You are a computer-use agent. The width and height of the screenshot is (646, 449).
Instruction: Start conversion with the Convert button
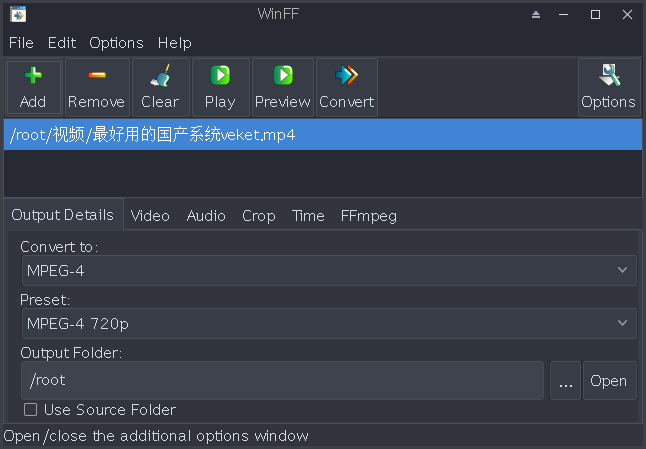click(346, 87)
